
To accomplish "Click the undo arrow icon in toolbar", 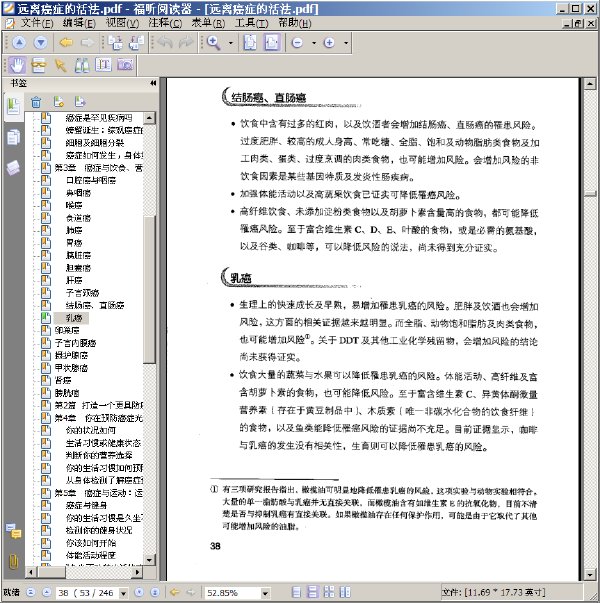I will click(165, 42).
